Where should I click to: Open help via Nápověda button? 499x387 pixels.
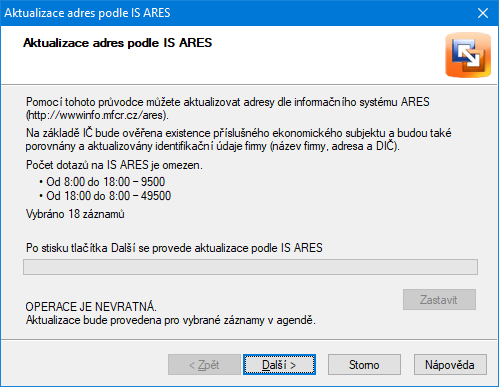click(x=450, y=365)
